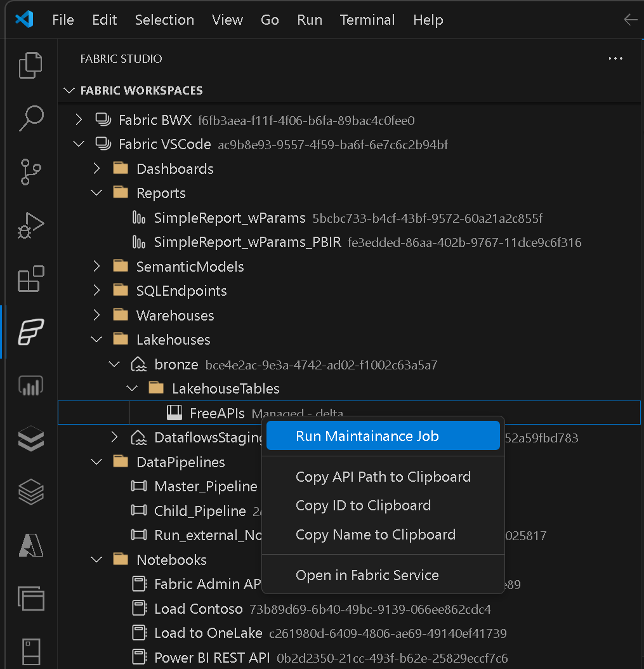Click the bronze lakehouse icon

coord(138,364)
